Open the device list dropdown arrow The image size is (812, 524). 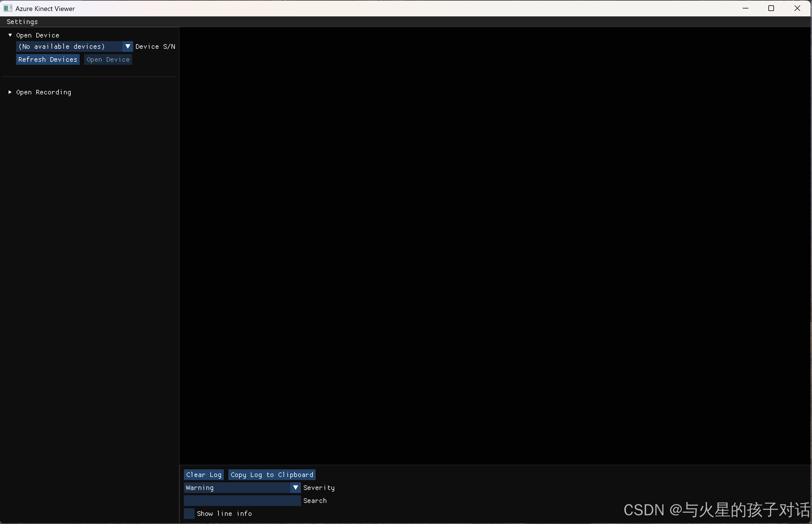coord(128,46)
